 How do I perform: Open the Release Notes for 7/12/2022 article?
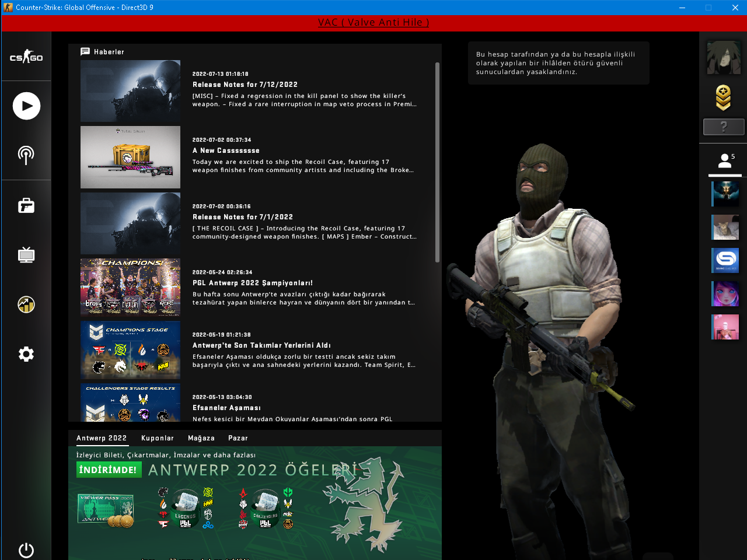(x=245, y=85)
